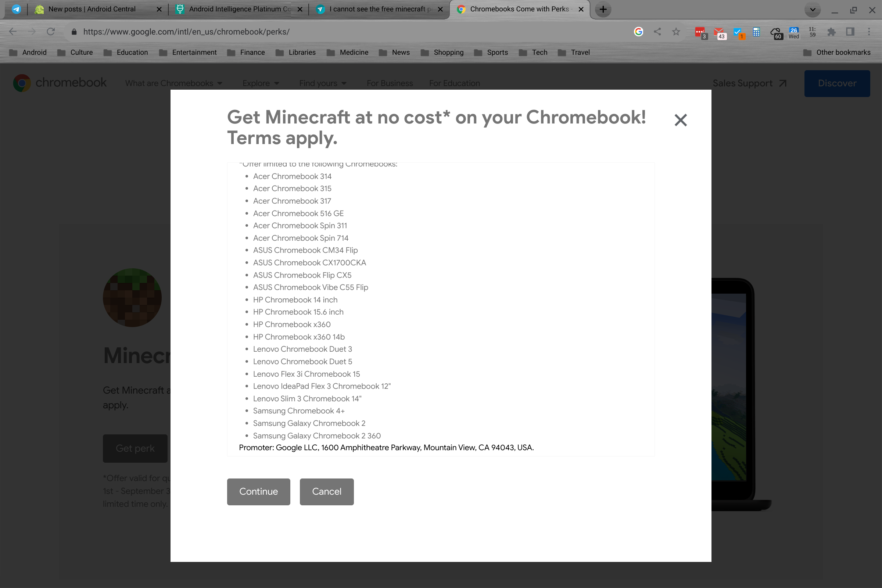Screen dimensions: 882x588
Task: Select the For Business tab
Action: tap(389, 83)
